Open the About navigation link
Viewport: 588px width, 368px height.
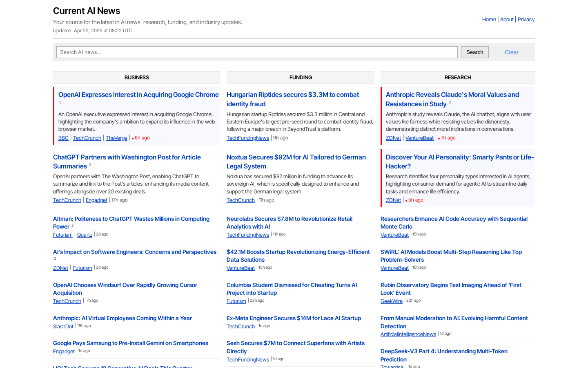pos(507,19)
